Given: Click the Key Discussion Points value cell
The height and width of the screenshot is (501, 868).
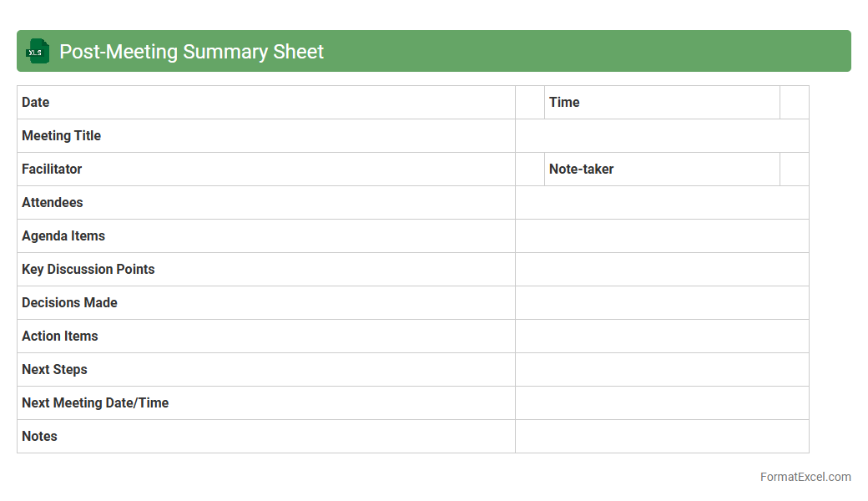Looking at the screenshot, I should [662, 270].
